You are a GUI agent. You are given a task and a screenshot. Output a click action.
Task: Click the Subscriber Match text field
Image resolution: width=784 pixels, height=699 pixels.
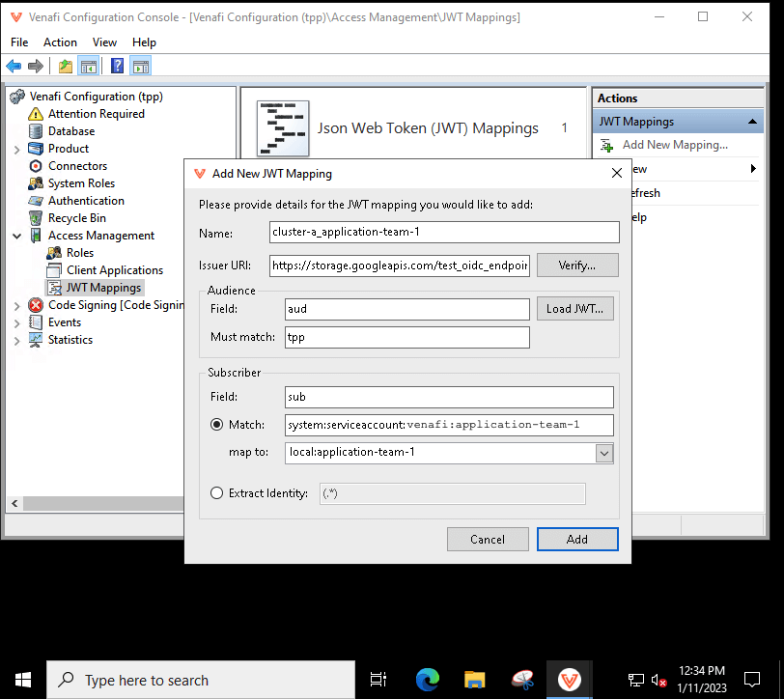point(449,425)
